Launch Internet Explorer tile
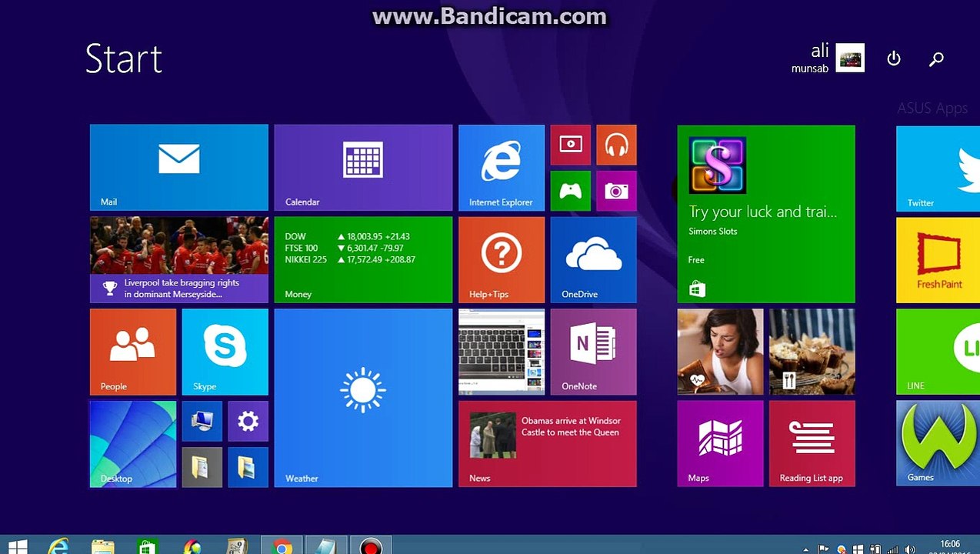The image size is (980, 554). click(502, 168)
